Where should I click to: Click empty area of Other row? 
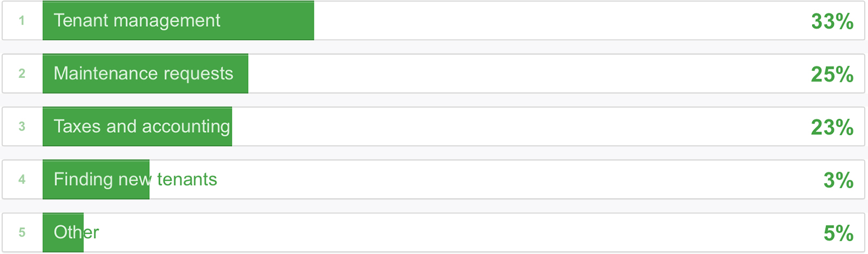coord(461,232)
